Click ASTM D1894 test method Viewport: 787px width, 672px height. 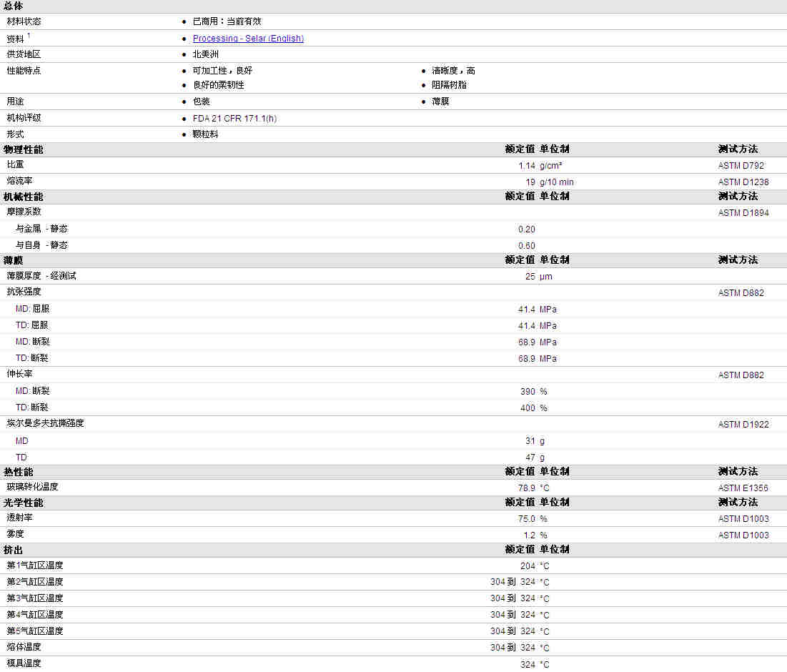[743, 213]
